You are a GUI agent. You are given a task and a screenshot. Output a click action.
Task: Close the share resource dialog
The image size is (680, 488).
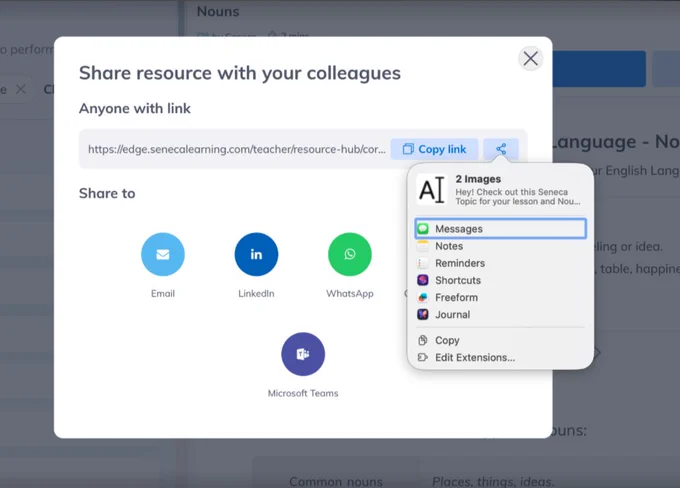click(530, 59)
